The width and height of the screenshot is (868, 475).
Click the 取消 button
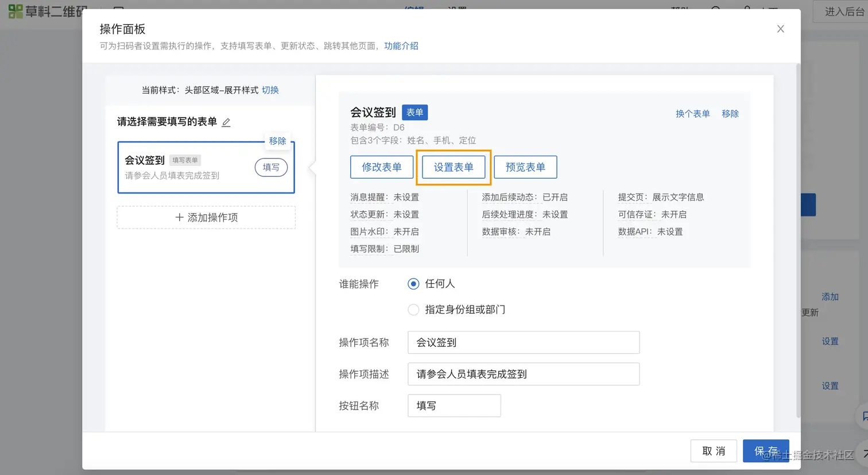coord(714,451)
